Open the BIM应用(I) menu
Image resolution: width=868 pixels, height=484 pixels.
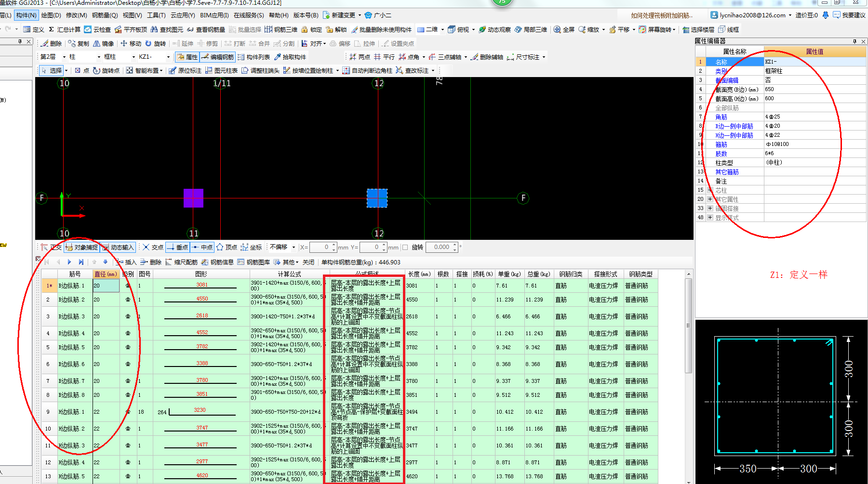coord(214,15)
